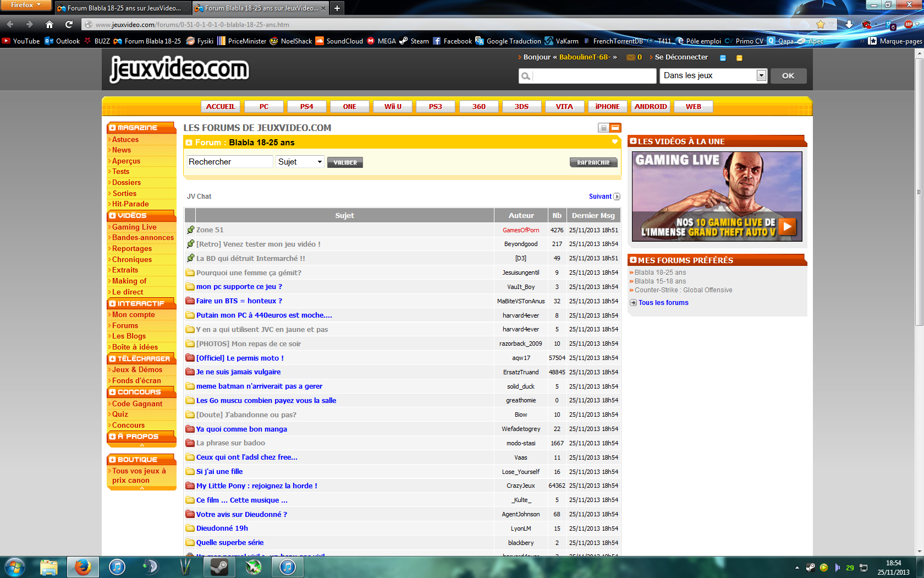924x578 pixels.
Task: Open the Dans les jeux search scope dropdown
Action: [713, 75]
